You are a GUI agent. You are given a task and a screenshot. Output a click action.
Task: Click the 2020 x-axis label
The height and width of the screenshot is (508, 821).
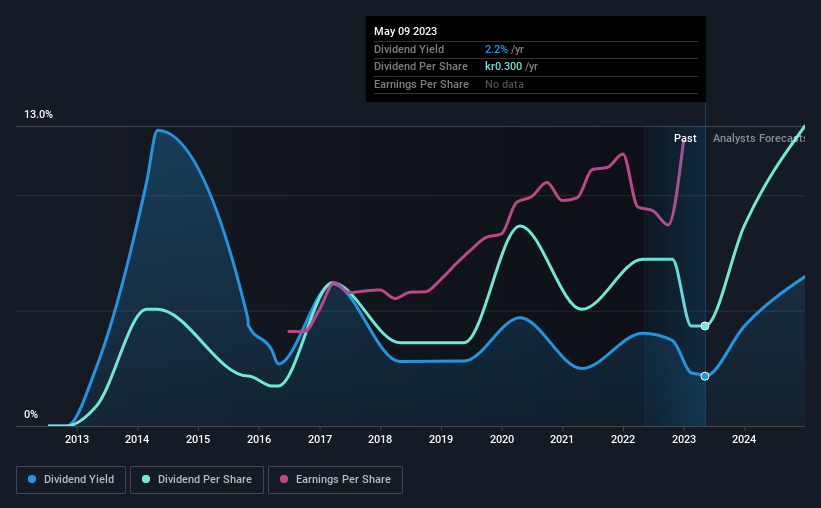502,439
